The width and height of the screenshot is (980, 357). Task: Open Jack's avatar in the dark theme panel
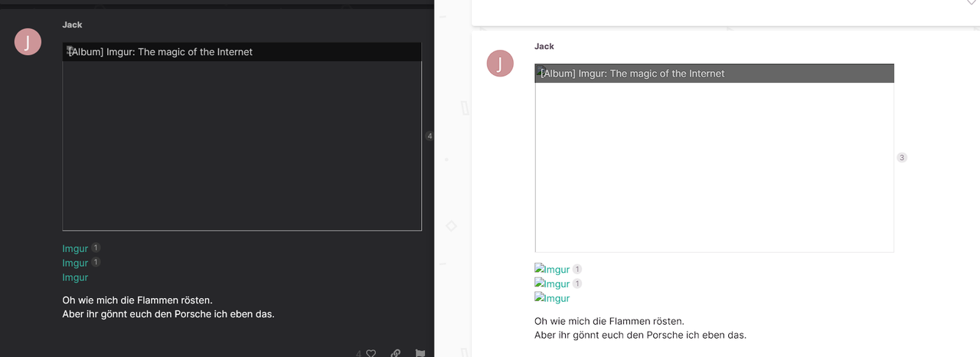[x=28, y=42]
